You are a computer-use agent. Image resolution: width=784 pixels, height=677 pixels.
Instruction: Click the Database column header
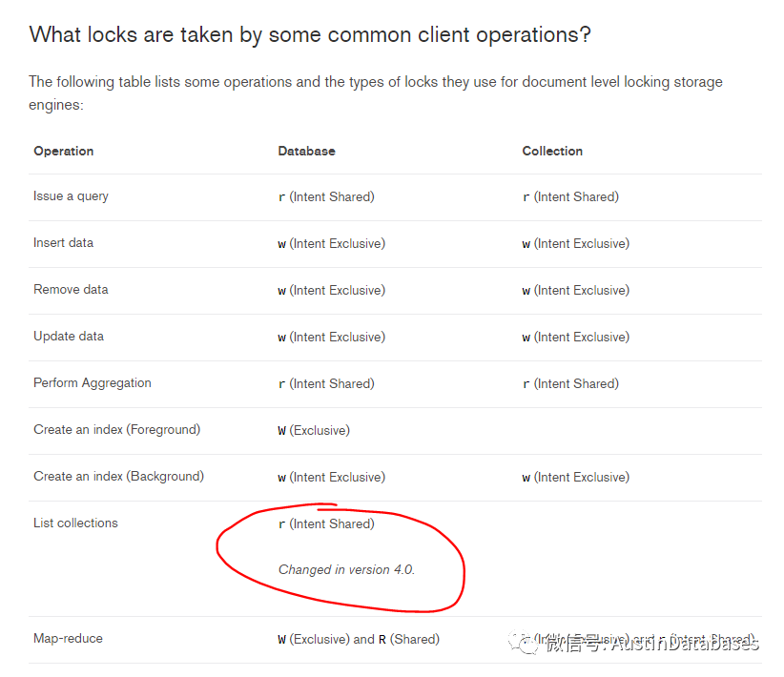306,151
